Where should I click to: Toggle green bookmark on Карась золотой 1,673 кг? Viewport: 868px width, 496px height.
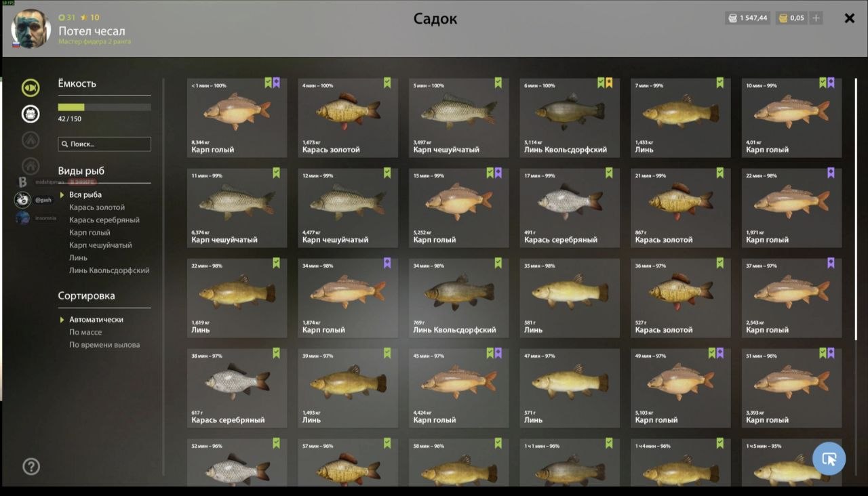(387, 83)
